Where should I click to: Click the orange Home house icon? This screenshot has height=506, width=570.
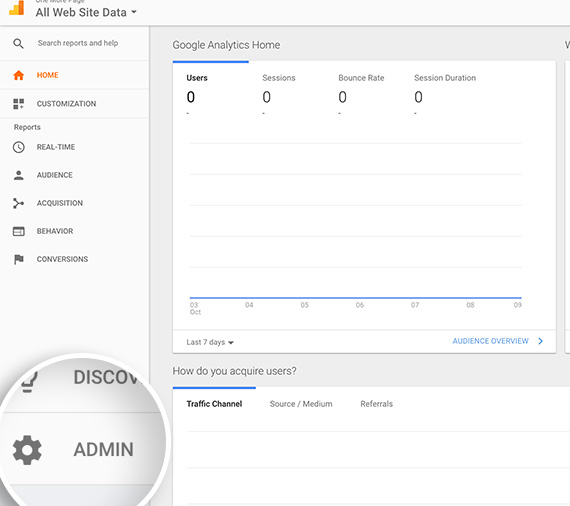point(19,75)
